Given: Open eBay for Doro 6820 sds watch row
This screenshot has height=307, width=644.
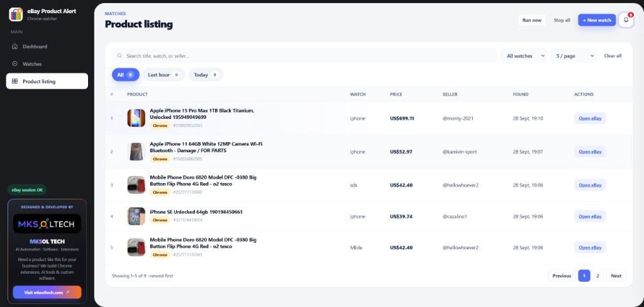Looking at the screenshot, I should [590, 185].
